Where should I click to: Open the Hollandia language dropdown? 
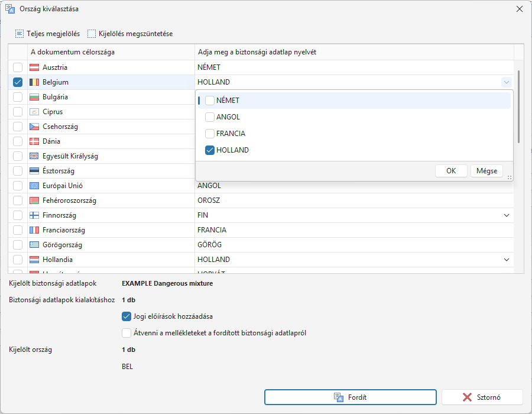pos(506,260)
